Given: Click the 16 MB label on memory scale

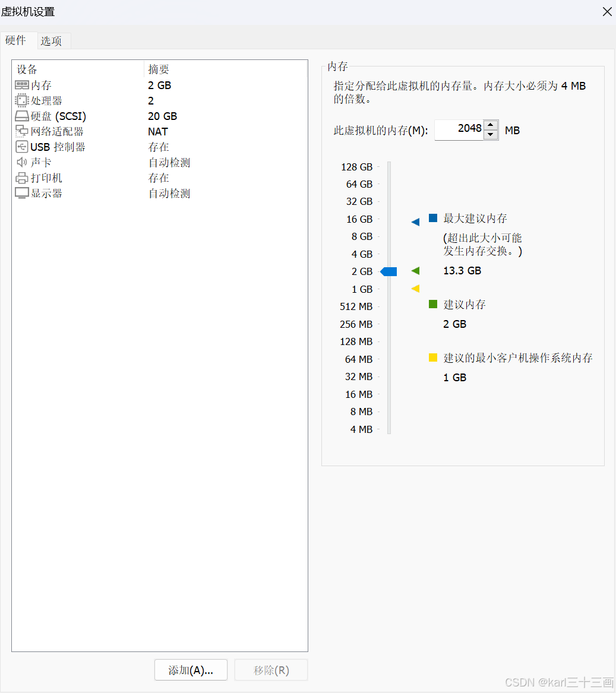Looking at the screenshot, I should pyautogui.click(x=359, y=394).
